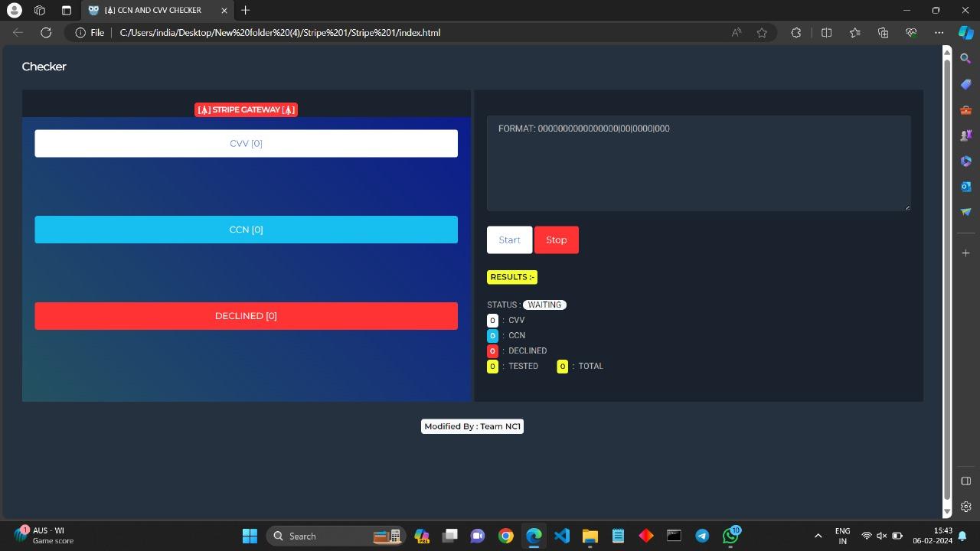Show hidden tray icons chevron
The image size is (980, 551).
tap(818, 536)
